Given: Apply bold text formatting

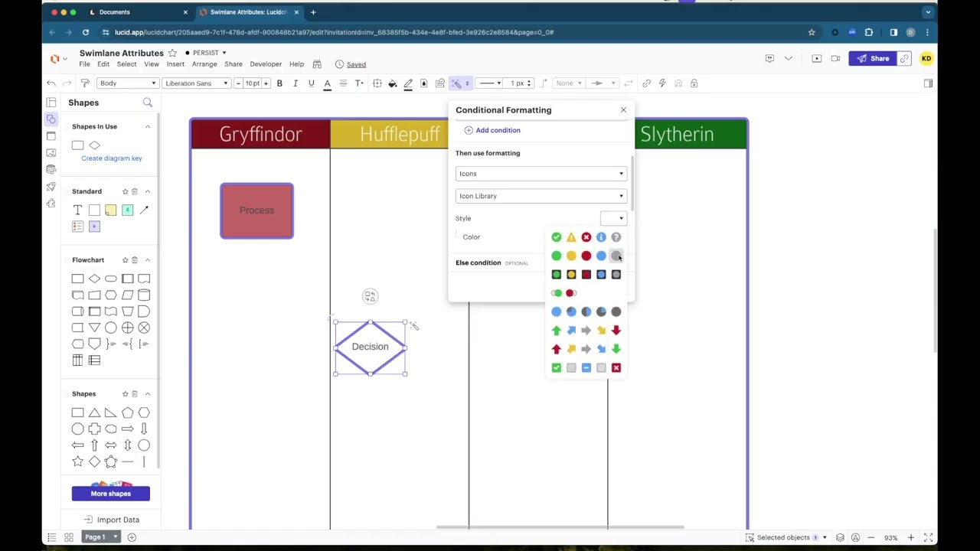Looking at the screenshot, I should coord(279,83).
